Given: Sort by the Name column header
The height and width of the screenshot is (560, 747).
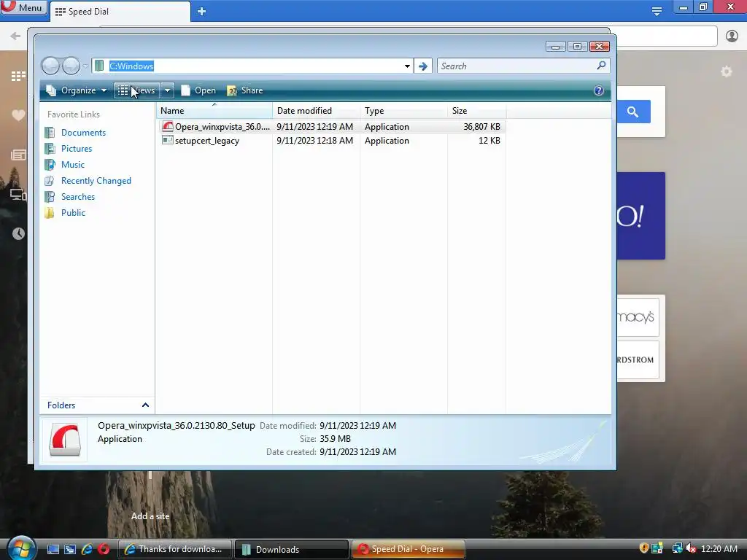Looking at the screenshot, I should (214, 111).
